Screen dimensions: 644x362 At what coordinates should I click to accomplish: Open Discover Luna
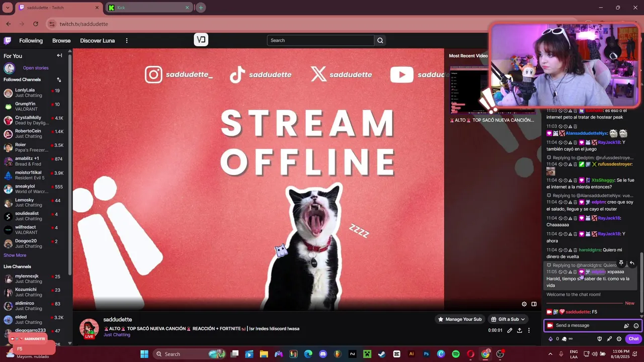coord(98,41)
